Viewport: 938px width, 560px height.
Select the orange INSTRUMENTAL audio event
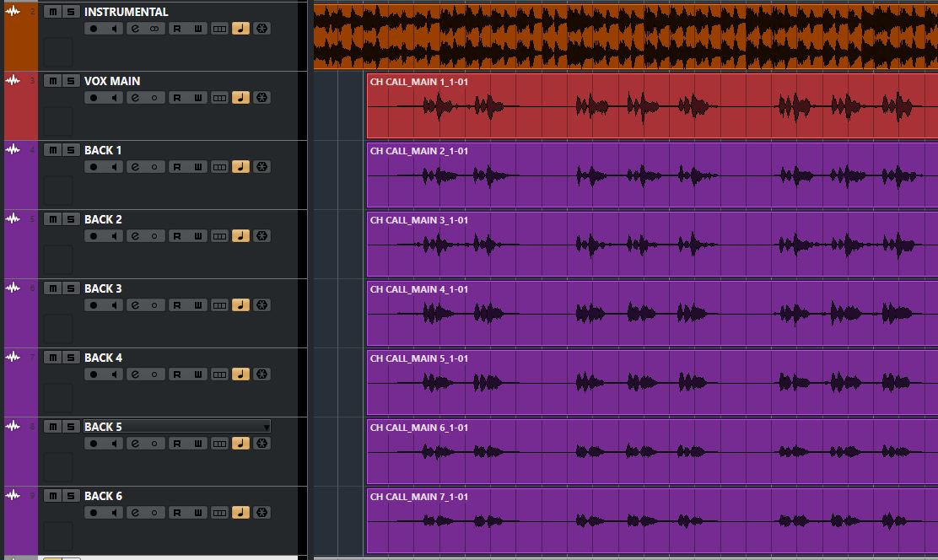pos(624,34)
